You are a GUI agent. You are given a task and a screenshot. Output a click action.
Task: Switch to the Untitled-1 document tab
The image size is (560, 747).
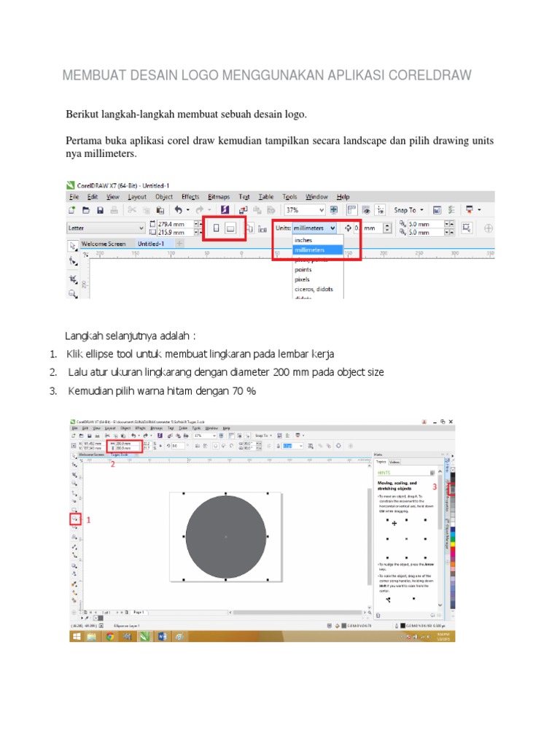151,244
